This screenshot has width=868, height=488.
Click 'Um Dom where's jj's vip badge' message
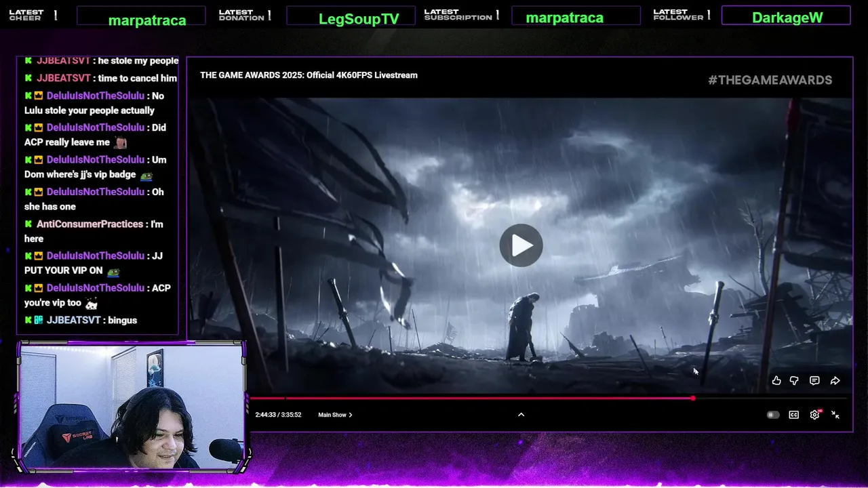click(95, 167)
